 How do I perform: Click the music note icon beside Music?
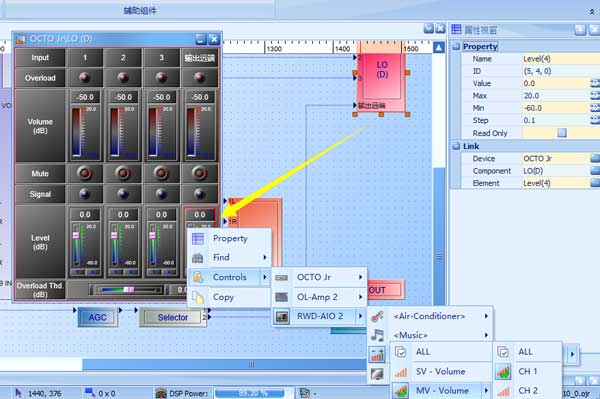click(x=377, y=335)
